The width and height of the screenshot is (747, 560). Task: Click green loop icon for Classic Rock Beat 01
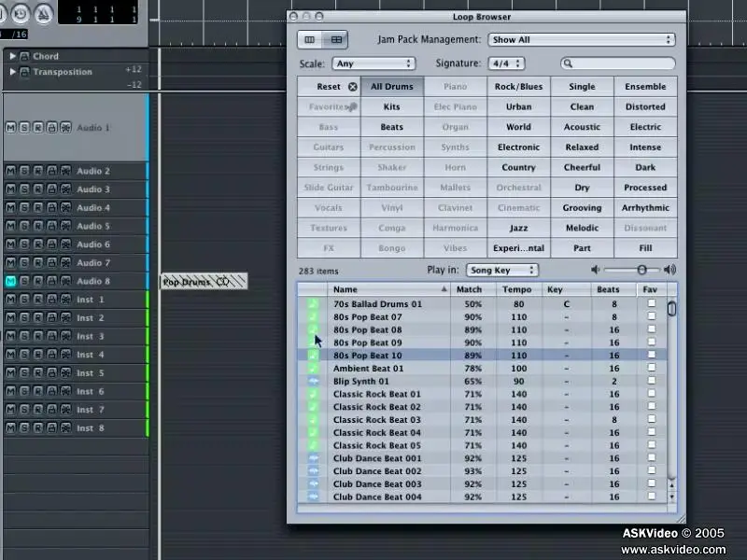point(313,394)
